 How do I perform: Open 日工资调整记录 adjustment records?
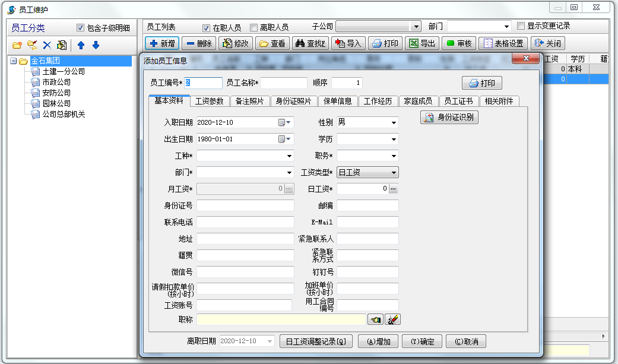click(315, 341)
